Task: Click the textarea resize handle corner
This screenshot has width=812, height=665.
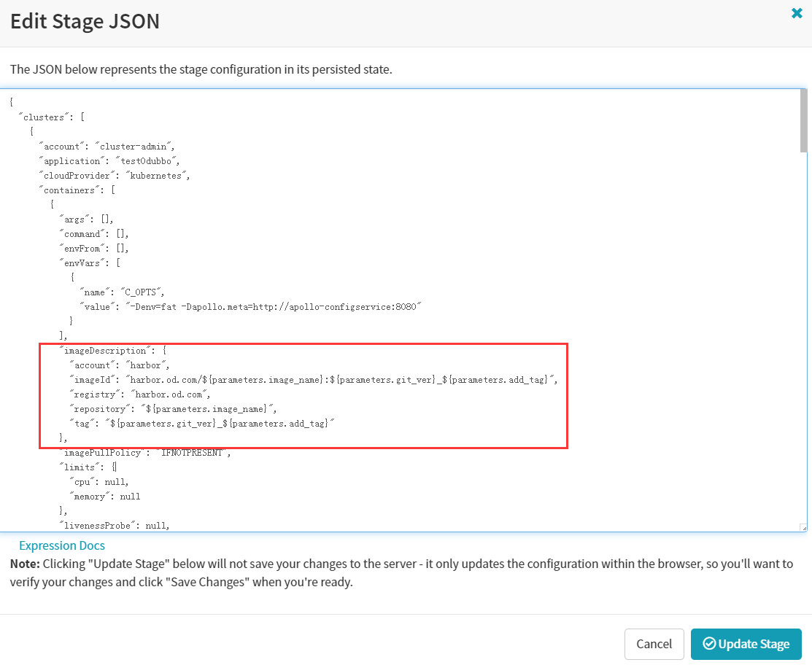Action: [803, 527]
